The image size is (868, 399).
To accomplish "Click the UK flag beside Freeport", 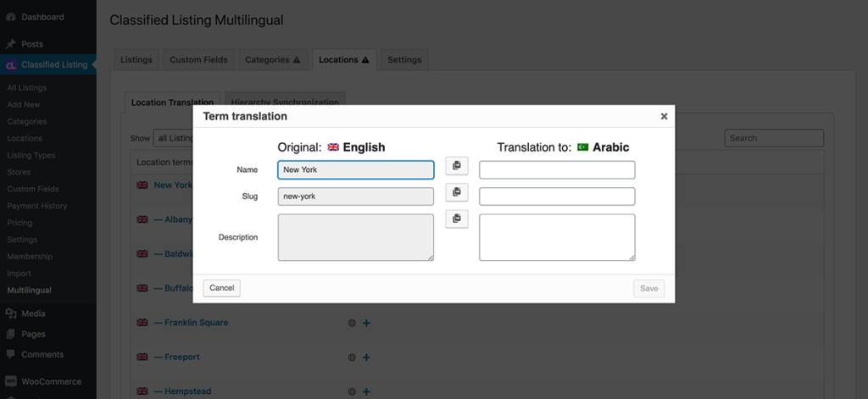I will point(142,357).
